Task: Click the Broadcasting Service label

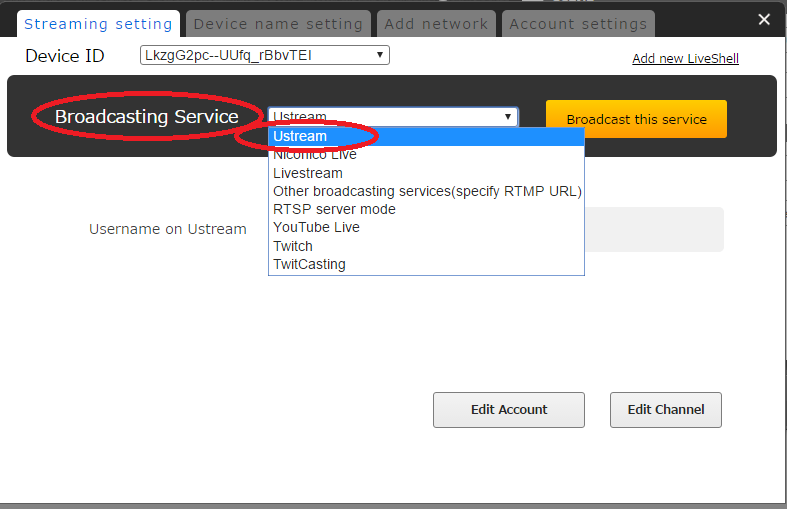Action: pyautogui.click(x=147, y=116)
